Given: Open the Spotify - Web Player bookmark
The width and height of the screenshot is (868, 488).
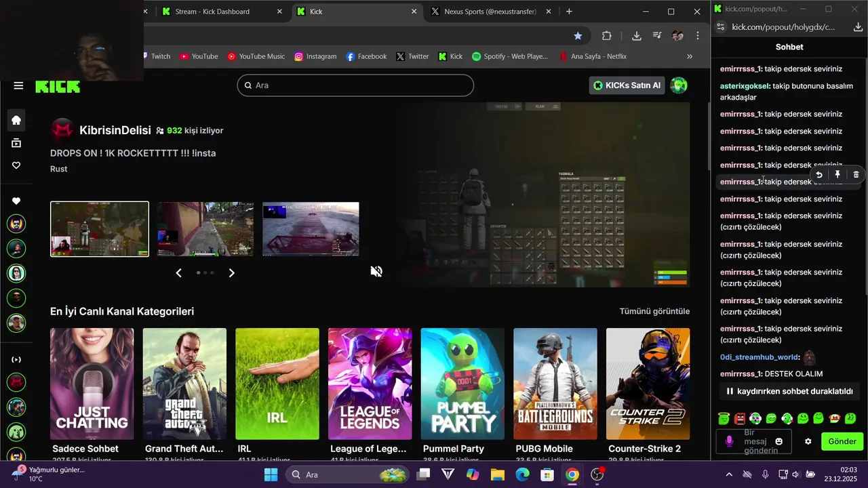Looking at the screenshot, I should 510,56.
